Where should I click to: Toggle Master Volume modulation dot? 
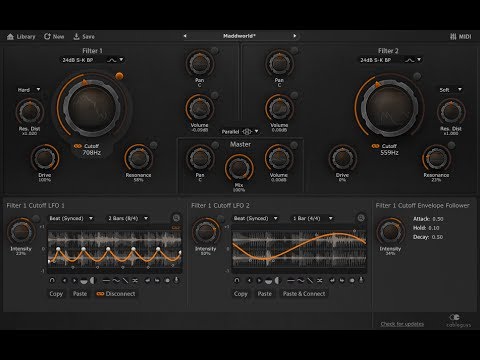pos(294,145)
